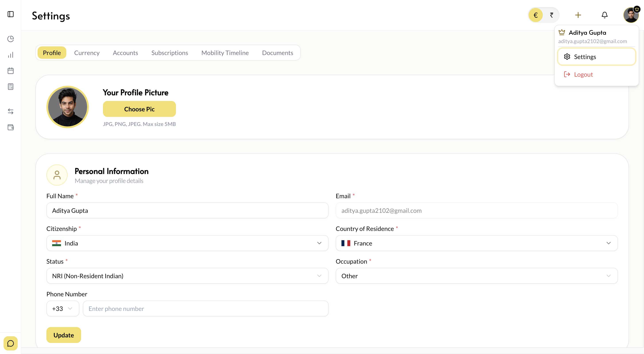The width and height of the screenshot is (644, 354).
Task: Click the Aditya Gupta name in menu
Action: click(x=587, y=32)
